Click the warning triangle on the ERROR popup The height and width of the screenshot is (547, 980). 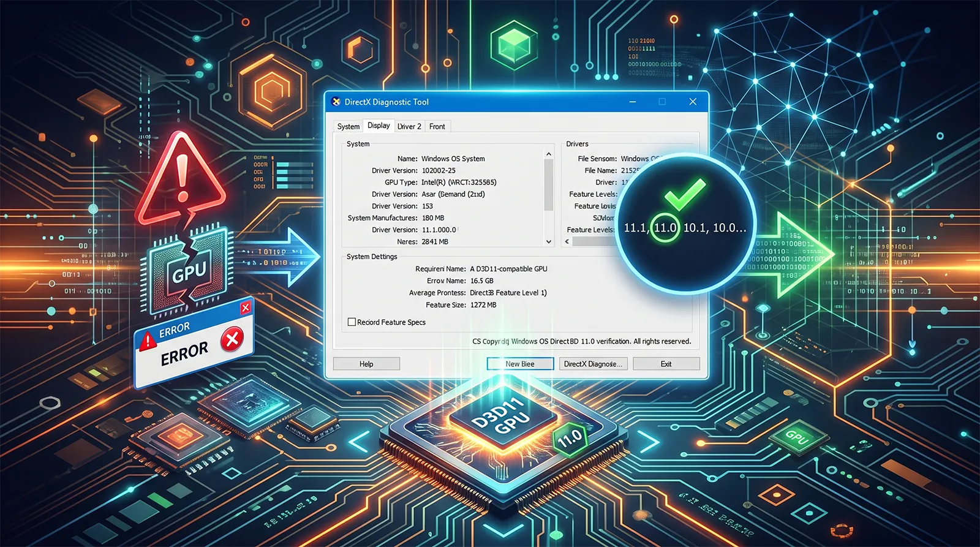pos(148,341)
